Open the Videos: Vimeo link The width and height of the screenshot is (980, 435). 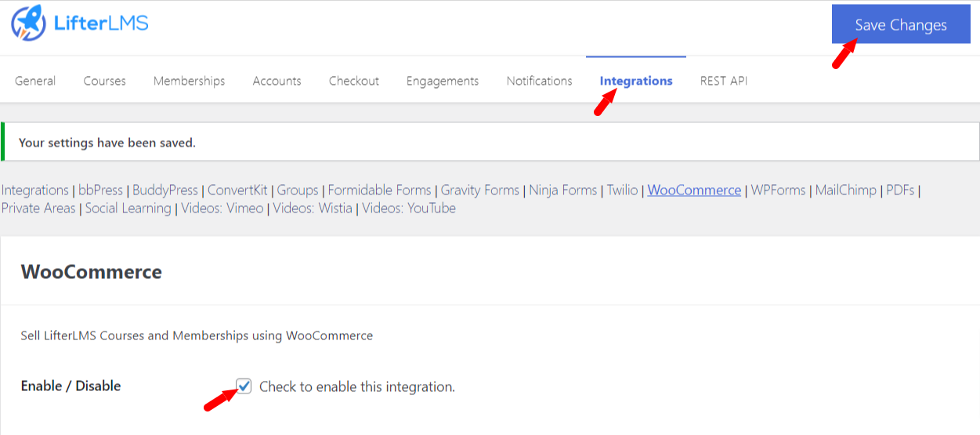pyautogui.click(x=222, y=208)
